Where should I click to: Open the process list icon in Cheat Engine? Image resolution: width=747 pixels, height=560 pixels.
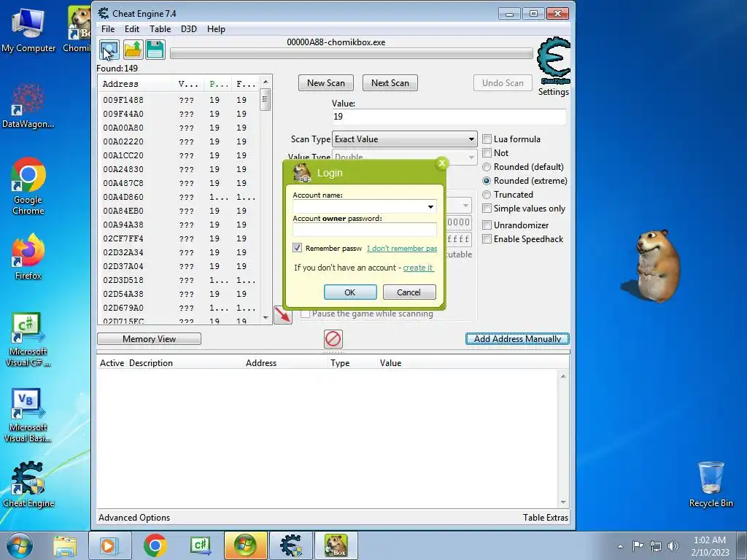[109, 50]
